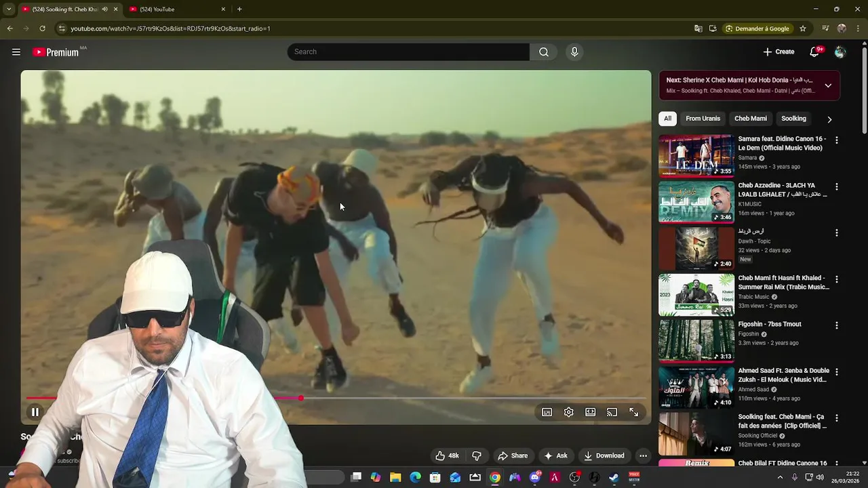Screen dimensions: 868x488
Task: Expand the Next up mix playlist
Action: point(828,85)
